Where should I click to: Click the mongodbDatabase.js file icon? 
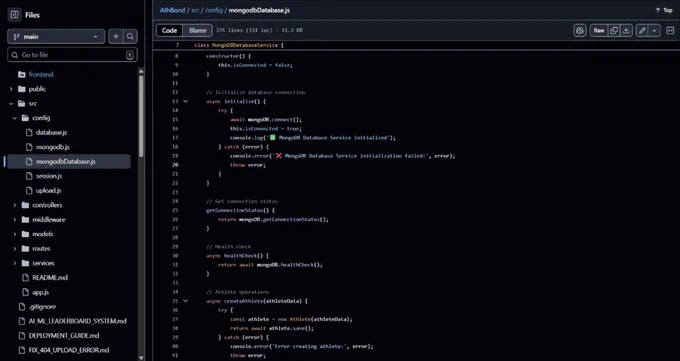(x=29, y=161)
